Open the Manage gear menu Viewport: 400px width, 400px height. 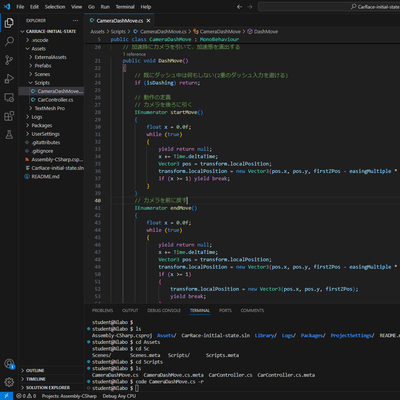[9, 382]
